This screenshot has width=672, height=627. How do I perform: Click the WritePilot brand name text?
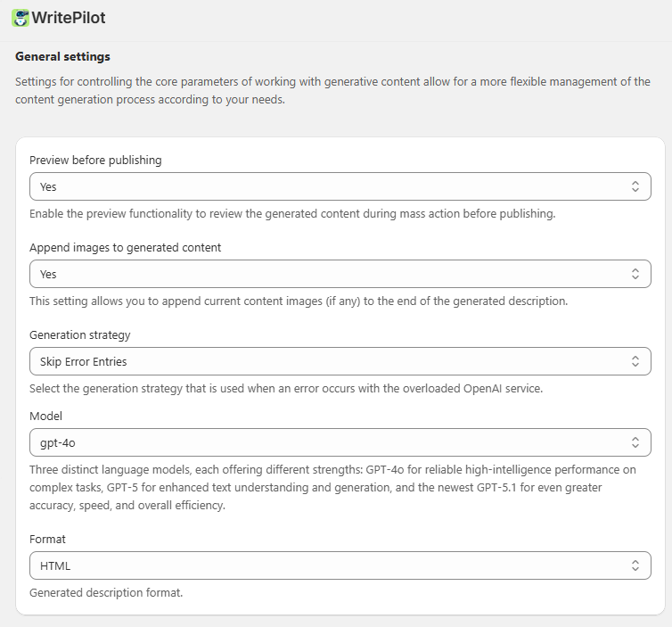click(x=69, y=18)
